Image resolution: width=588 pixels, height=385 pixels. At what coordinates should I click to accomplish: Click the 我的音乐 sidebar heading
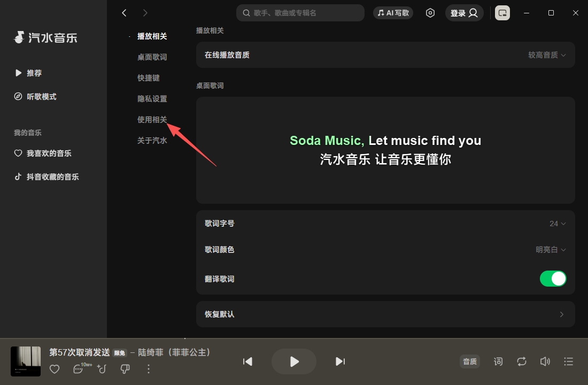tap(28, 133)
